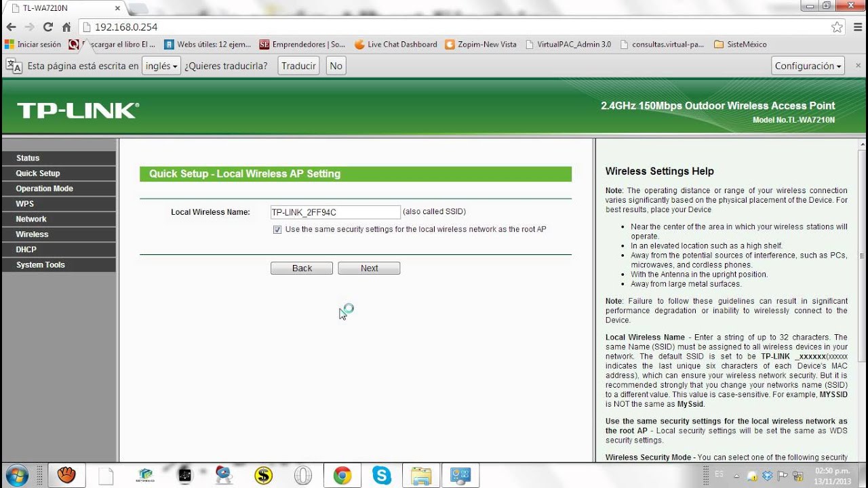
Task: Open the VirtualPAC_Admin 3.0 bookmark
Action: coord(568,44)
